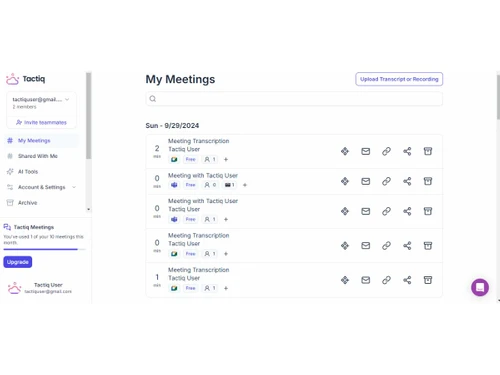Click the '2 members' text under workspace

pos(24,107)
